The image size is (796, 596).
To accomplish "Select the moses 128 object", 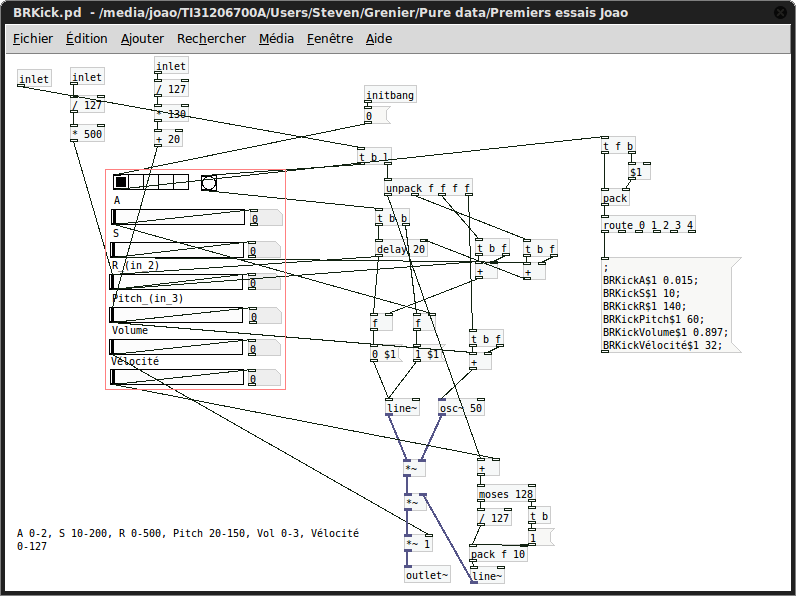I will 506,494.
